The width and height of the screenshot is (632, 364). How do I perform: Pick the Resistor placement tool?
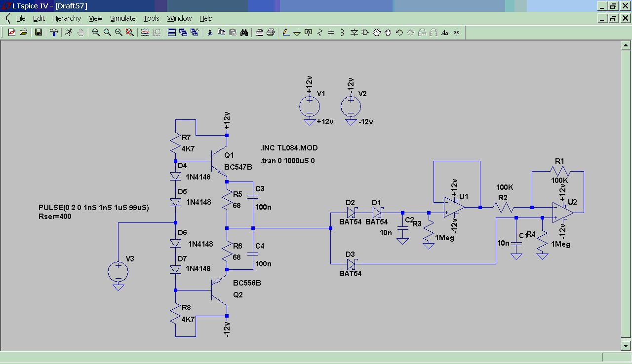319,33
